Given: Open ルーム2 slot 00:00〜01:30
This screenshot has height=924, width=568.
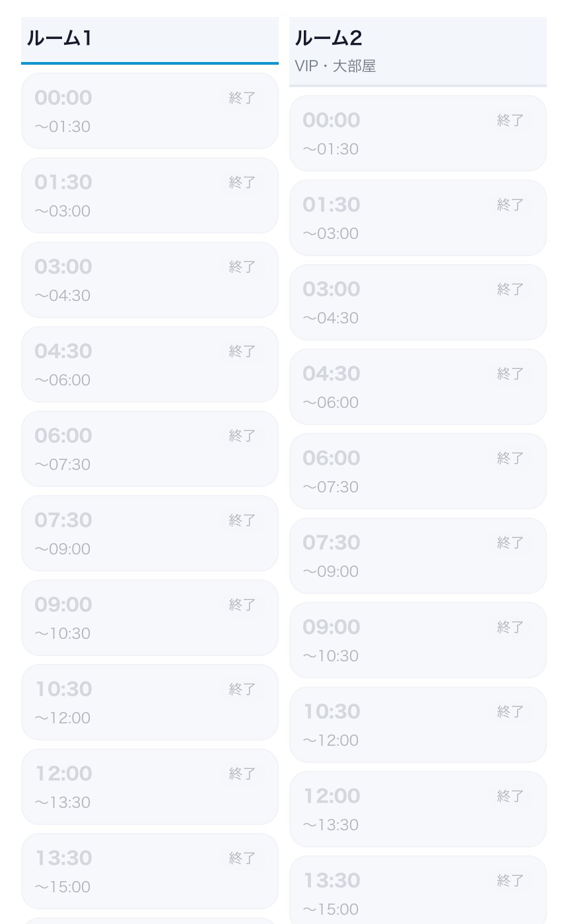Looking at the screenshot, I should click(418, 133).
